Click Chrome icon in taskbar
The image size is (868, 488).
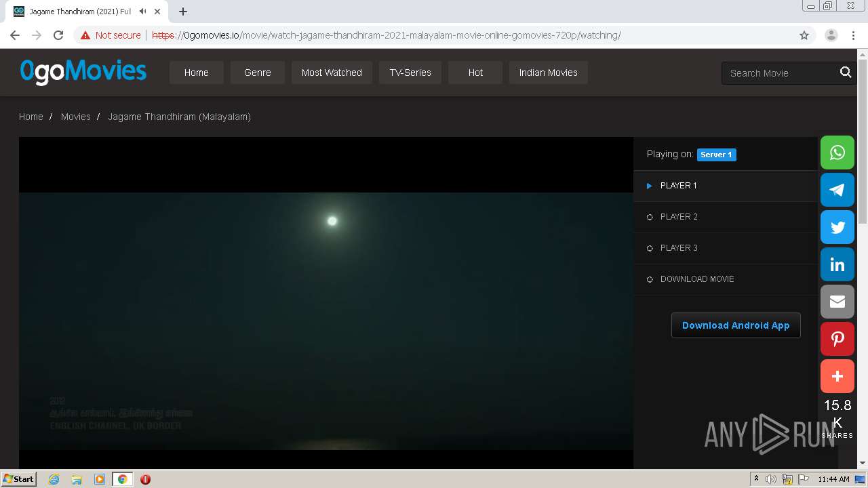(x=123, y=479)
